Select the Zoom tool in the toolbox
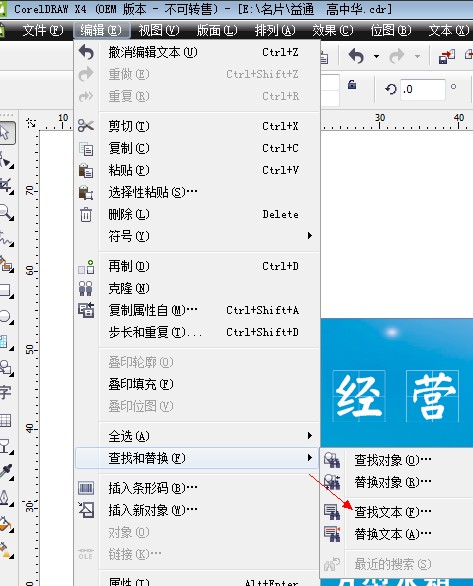473x586 pixels. (x=6, y=212)
